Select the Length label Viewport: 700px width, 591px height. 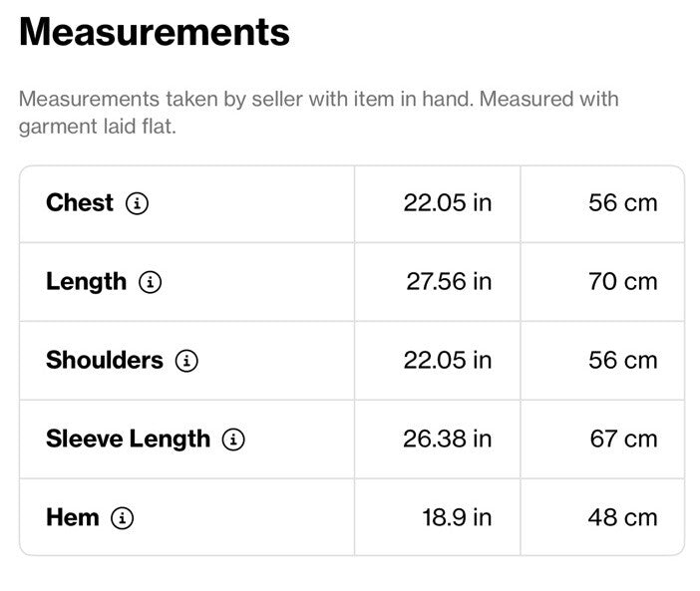(x=86, y=282)
